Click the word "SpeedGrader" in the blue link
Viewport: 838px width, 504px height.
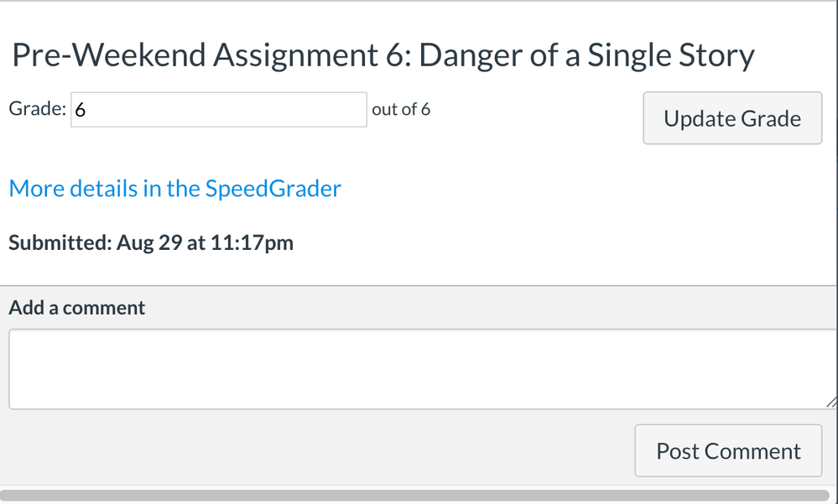tap(273, 188)
